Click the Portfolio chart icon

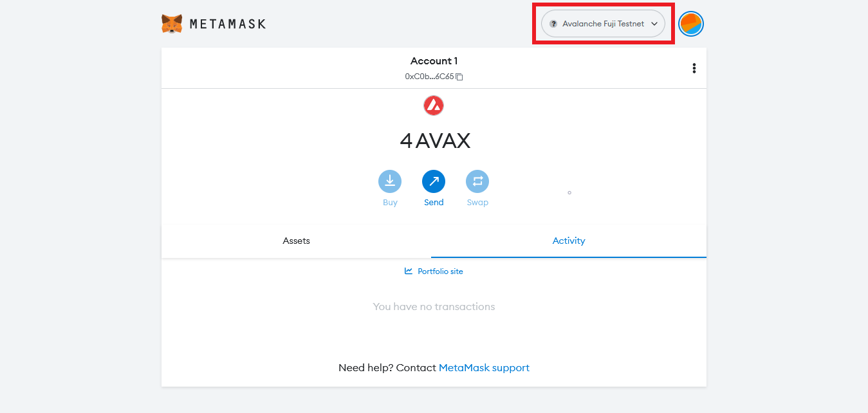click(x=409, y=271)
